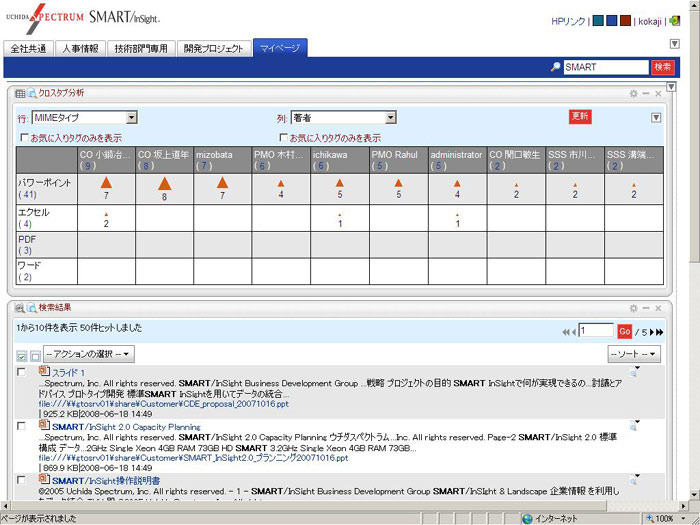Viewport: 700px width, 525px height.
Task: Select the blue color theme swatch
Action: click(612, 21)
